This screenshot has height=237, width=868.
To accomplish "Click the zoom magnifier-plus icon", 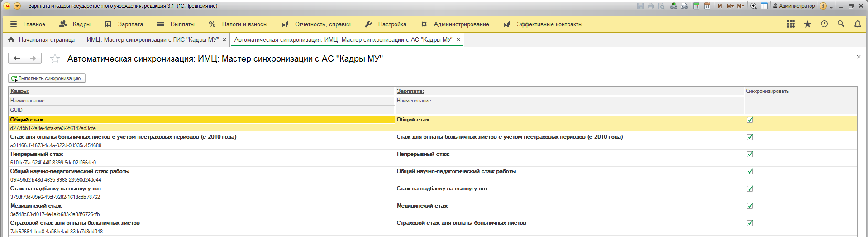I will 754,6.
